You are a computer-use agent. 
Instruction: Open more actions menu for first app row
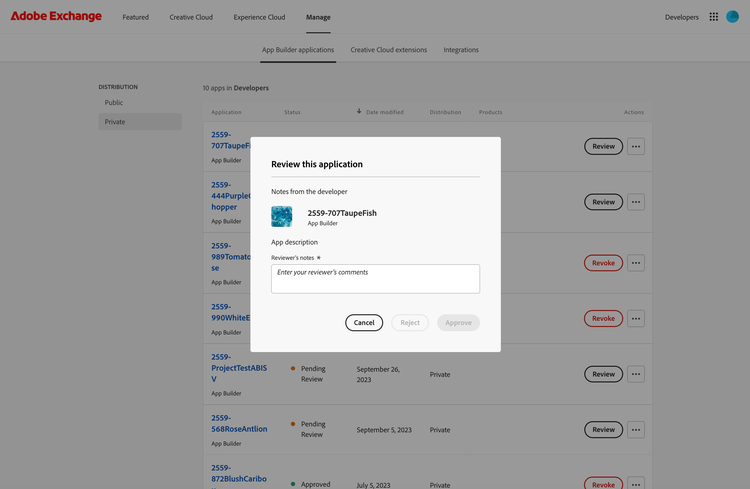[636, 146]
